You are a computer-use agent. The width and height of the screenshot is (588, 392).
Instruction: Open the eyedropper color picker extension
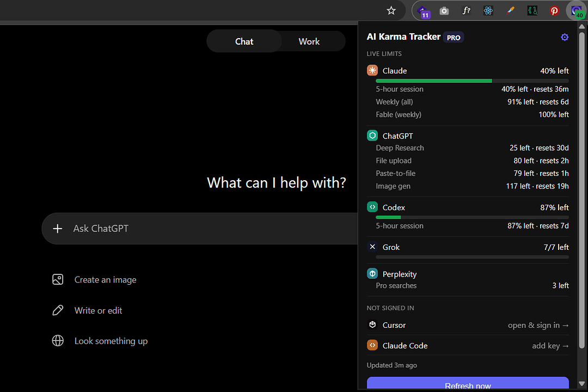(x=510, y=10)
